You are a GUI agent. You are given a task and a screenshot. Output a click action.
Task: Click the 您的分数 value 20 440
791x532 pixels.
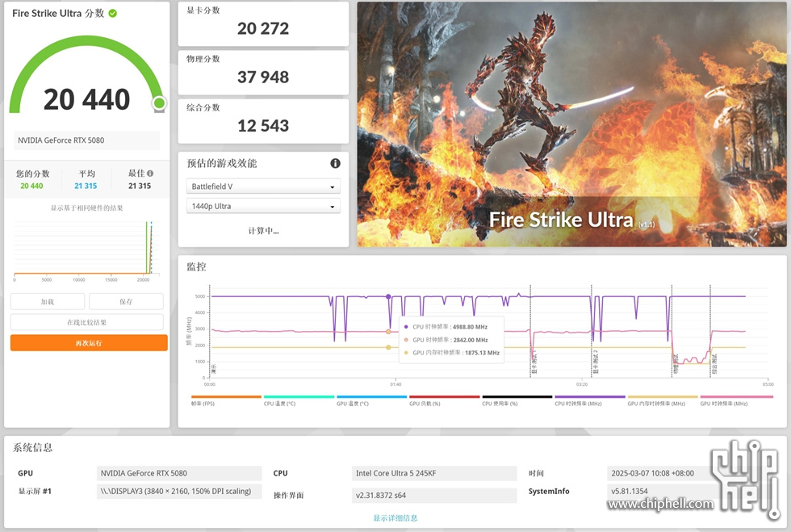pos(31,186)
